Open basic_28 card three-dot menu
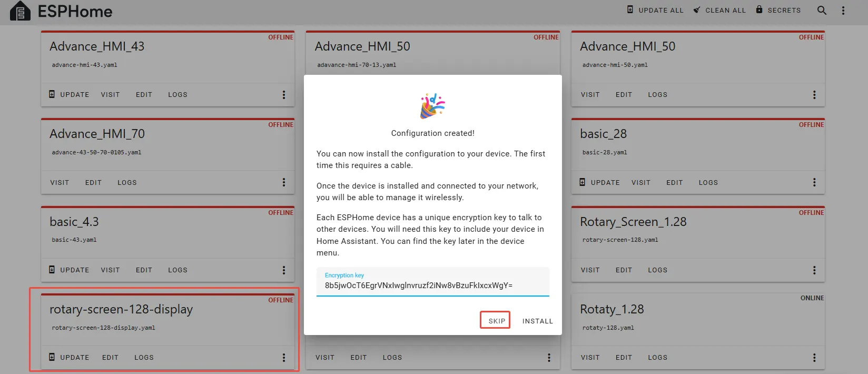Viewport: 868px width, 374px height. (x=814, y=182)
